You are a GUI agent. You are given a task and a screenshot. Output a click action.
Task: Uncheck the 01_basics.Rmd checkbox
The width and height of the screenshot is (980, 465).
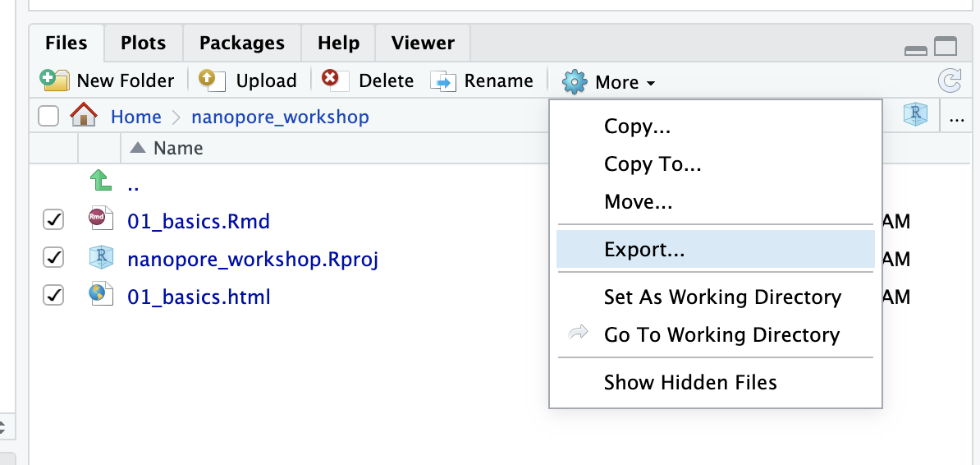tap(53, 219)
